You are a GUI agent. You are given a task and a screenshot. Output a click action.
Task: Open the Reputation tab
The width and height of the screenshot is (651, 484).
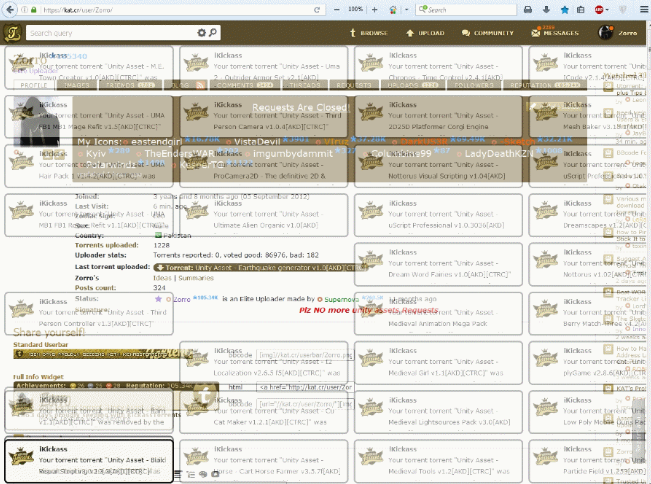(x=545, y=85)
